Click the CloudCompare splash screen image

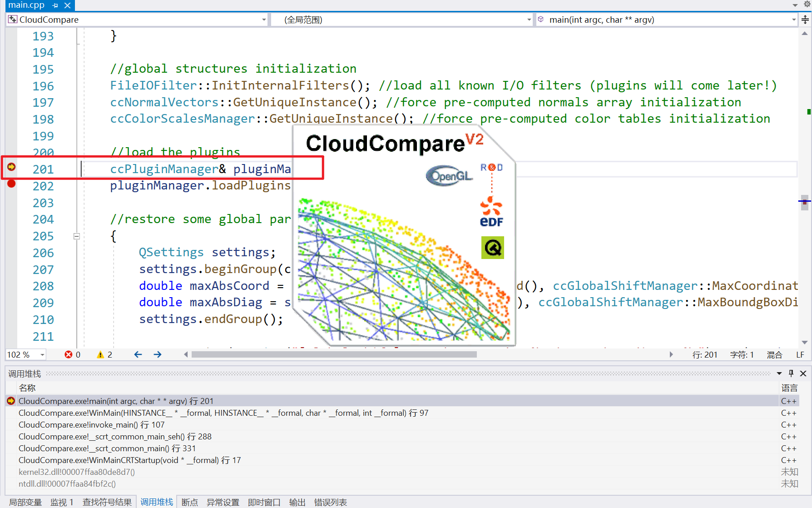[x=404, y=235]
